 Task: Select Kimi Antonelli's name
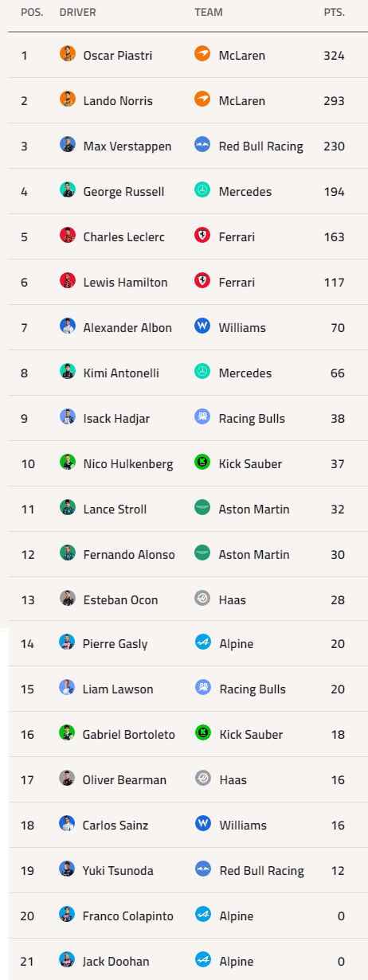121,373
